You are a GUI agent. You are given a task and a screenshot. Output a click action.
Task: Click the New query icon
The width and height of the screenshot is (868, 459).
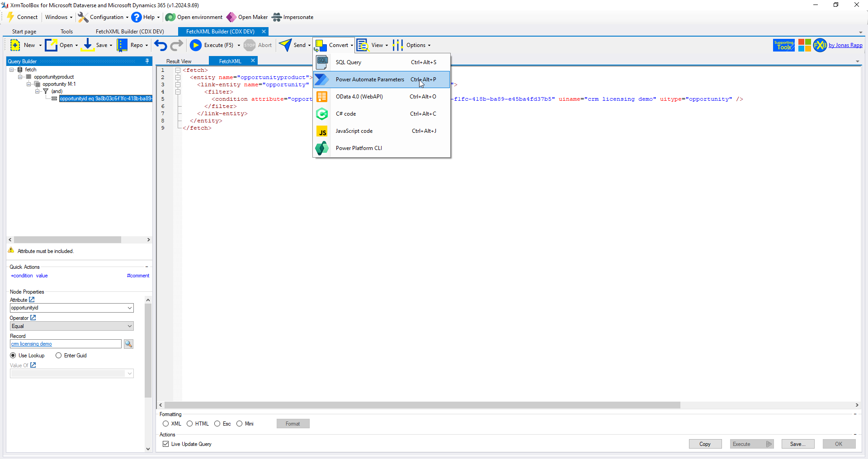point(15,45)
